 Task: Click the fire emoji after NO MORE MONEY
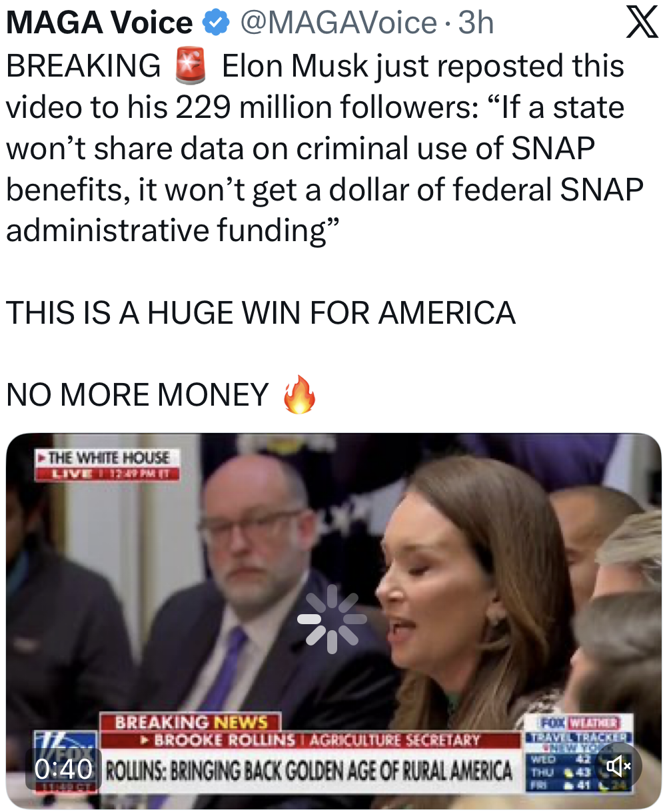tap(299, 394)
